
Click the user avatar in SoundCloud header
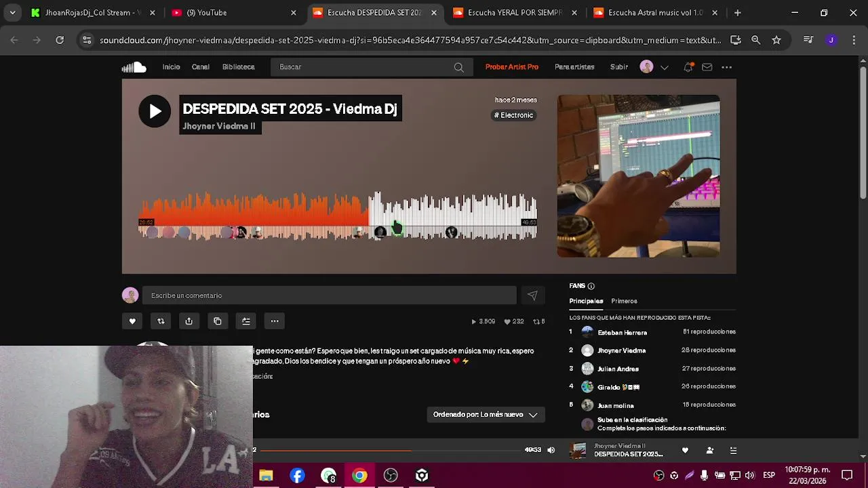[647, 67]
